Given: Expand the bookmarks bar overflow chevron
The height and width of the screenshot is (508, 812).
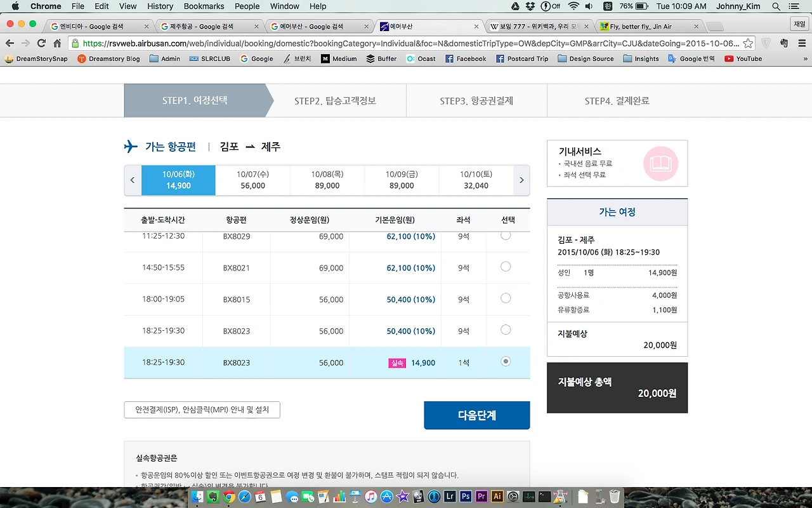Looking at the screenshot, I should pos(805,58).
